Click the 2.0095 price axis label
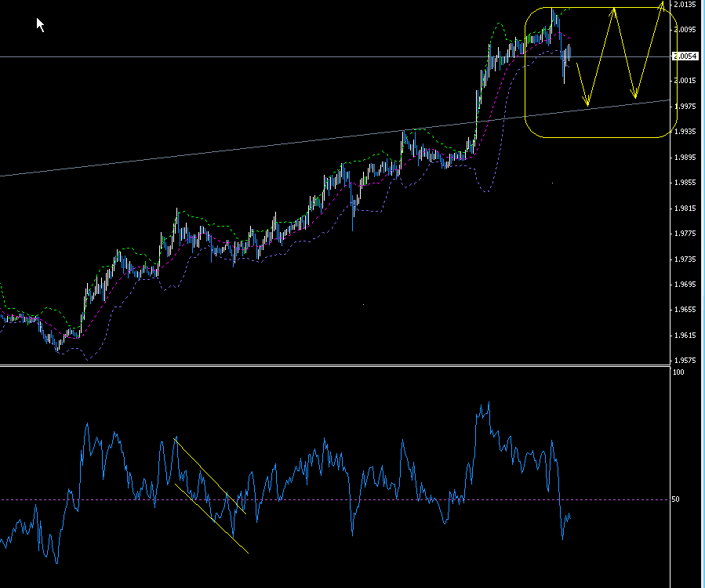This screenshot has height=588, width=705. [685, 30]
